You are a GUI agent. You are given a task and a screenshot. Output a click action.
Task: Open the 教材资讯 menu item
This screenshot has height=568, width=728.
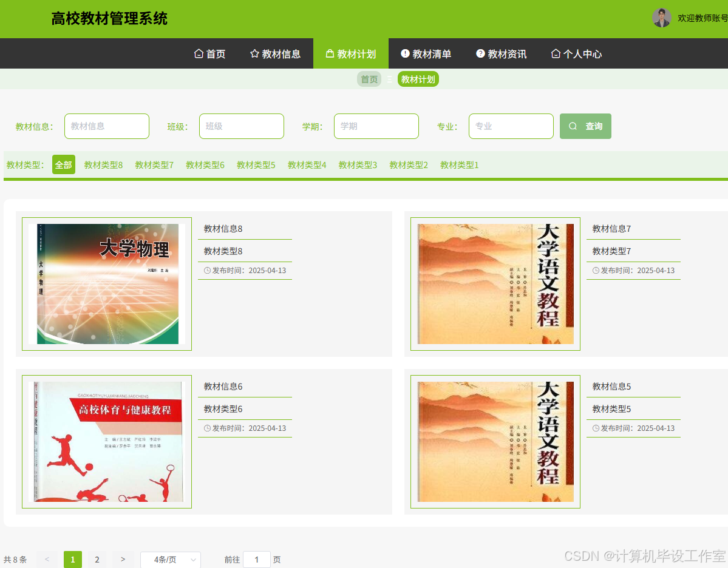pyautogui.click(x=502, y=54)
